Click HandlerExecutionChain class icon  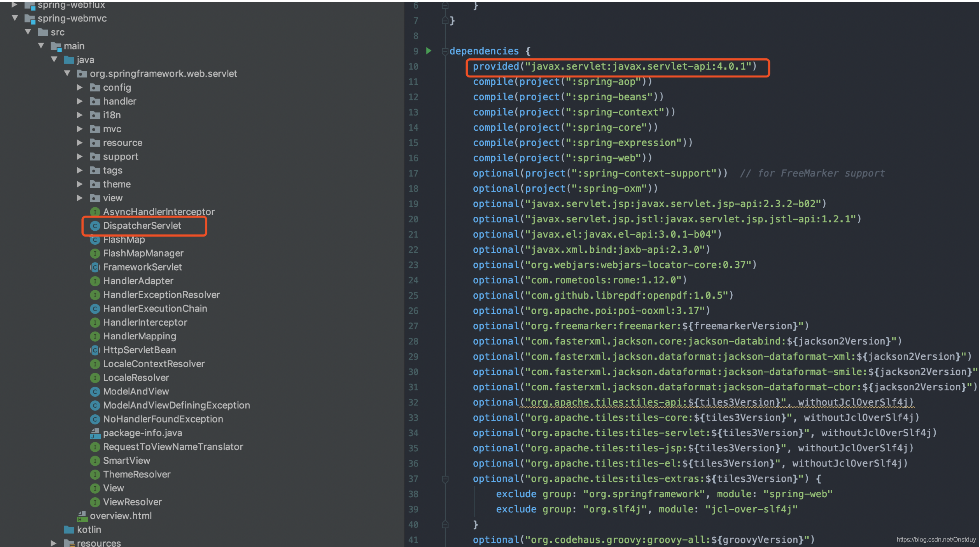pos(95,309)
